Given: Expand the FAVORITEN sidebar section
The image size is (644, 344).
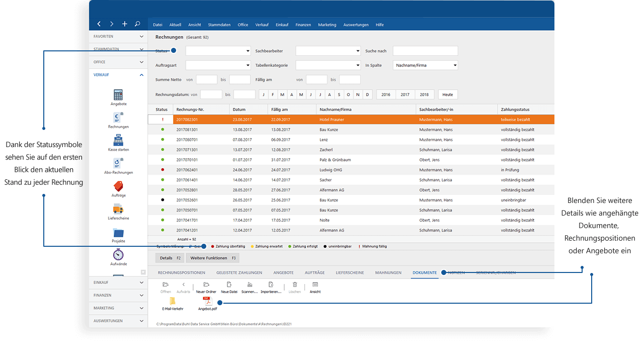Looking at the screenshot, I should (x=118, y=36).
